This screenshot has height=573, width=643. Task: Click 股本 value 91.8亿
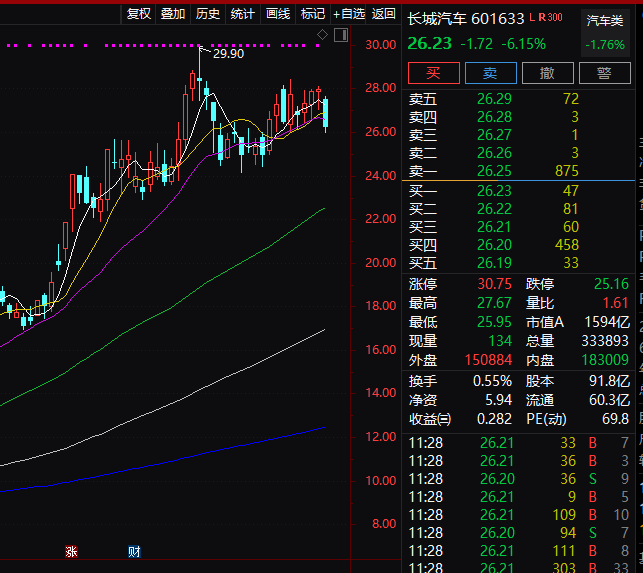click(609, 381)
